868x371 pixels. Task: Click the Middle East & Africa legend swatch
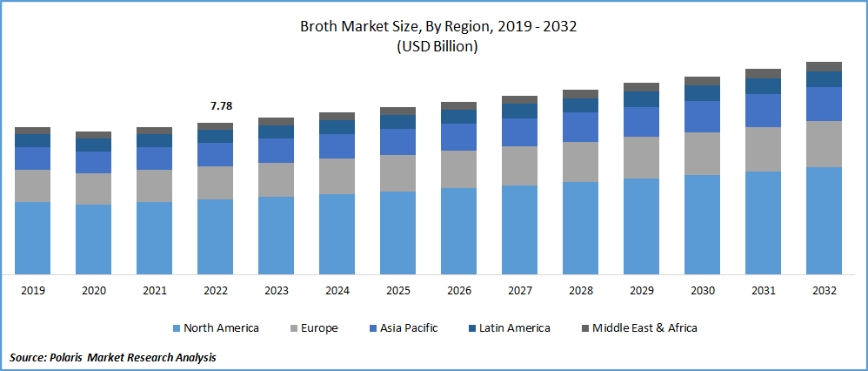click(x=584, y=328)
